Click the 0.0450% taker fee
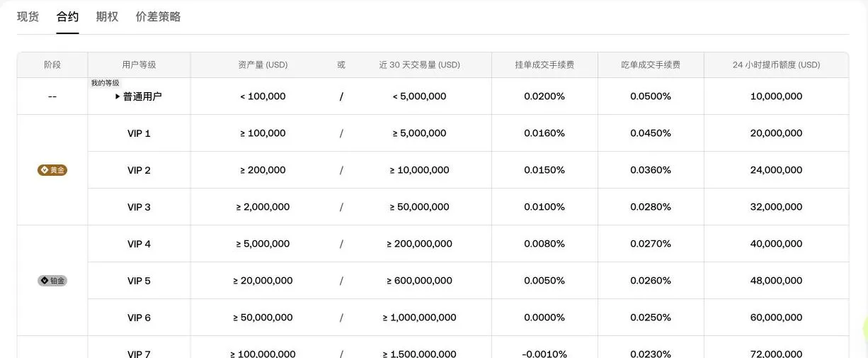 651,133
